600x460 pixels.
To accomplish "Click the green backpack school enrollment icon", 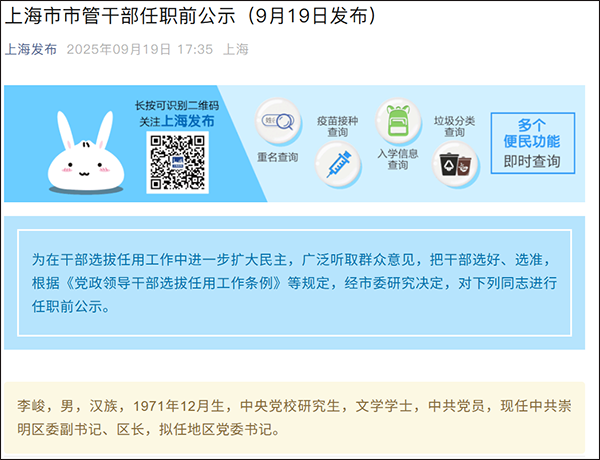I will click(398, 121).
